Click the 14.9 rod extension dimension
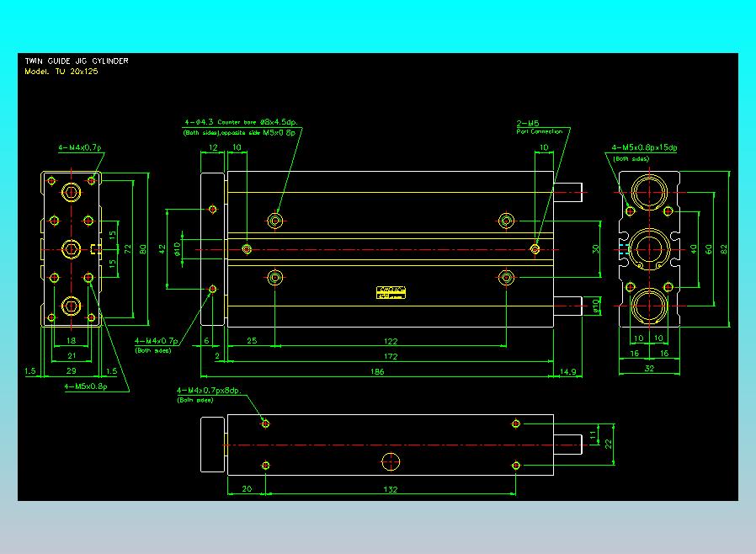The height and width of the screenshot is (554, 756). pyautogui.click(x=567, y=371)
